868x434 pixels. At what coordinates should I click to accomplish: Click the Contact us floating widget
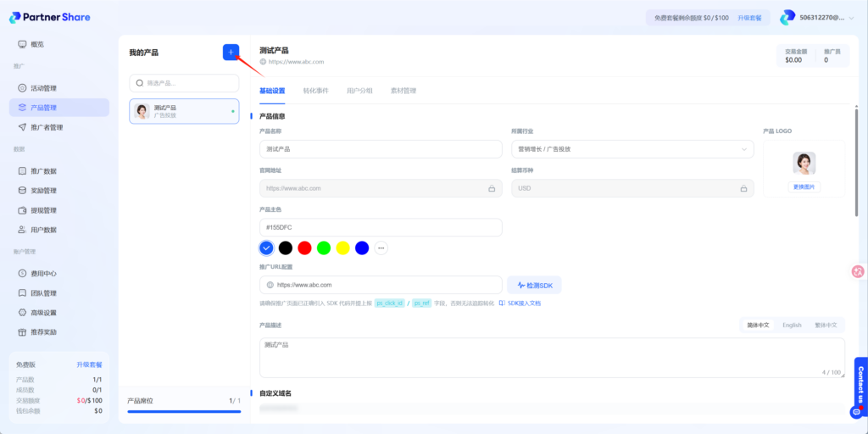[x=860, y=387]
